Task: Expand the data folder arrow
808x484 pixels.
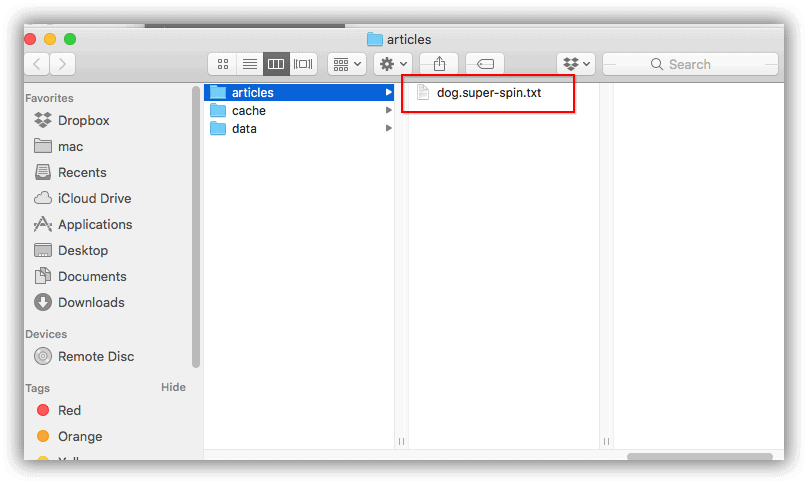Action: click(x=389, y=128)
